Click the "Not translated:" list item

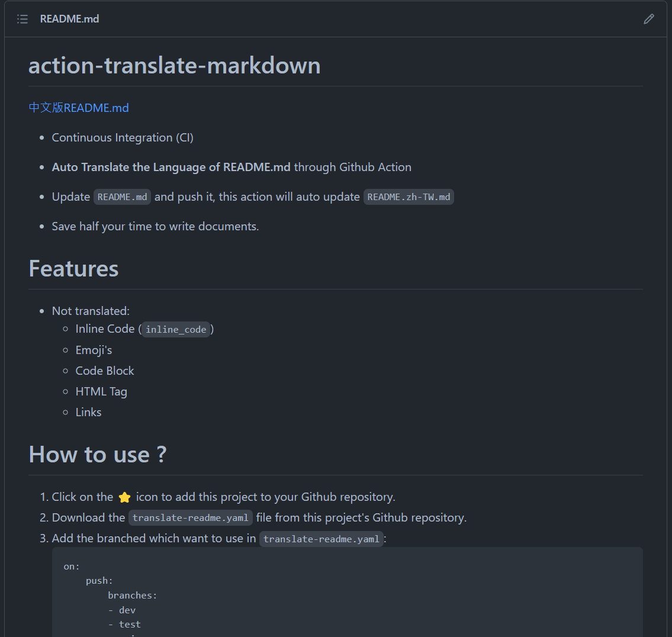pyautogui.click(x=91, y=310)
